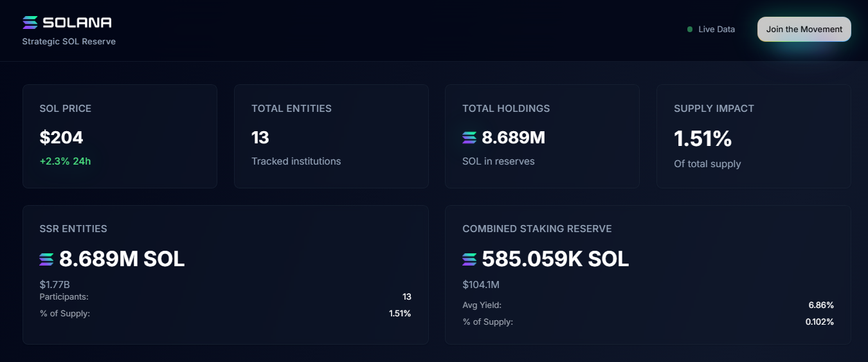Click the Solana logo in the header
This screenshot has width=868, height=362.
coord(67,23)
